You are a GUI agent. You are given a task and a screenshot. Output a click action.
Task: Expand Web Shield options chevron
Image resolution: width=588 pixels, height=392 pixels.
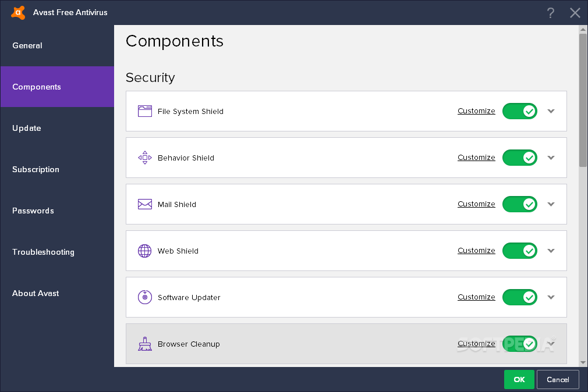551,251
